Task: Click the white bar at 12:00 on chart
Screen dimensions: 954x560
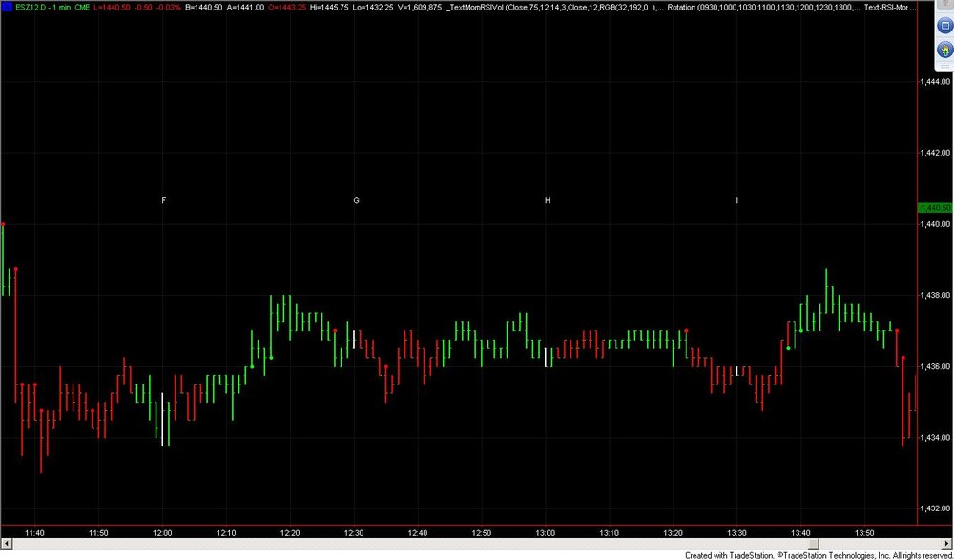Action: (162, 420)
